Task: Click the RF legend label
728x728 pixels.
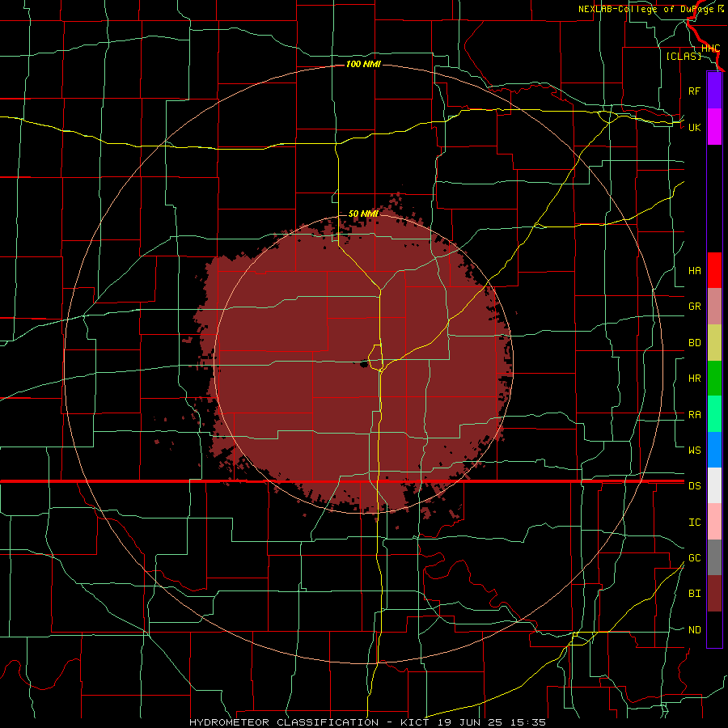Action: [x=694, y=91]
